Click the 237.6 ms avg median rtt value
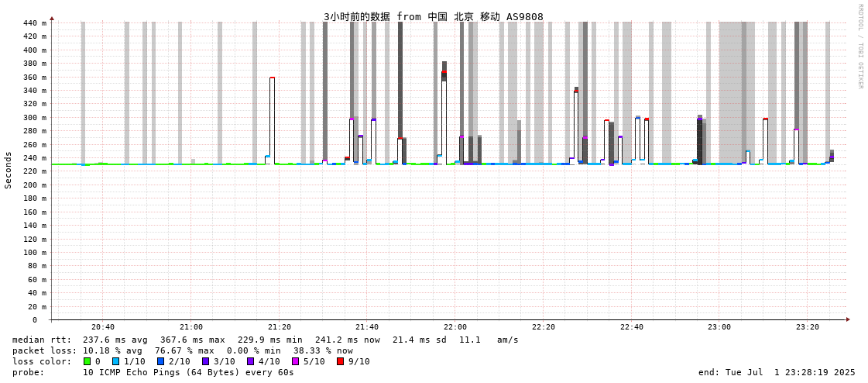Image resolution: width=868 pixels, height=383 pixels. tap(116, 340)
